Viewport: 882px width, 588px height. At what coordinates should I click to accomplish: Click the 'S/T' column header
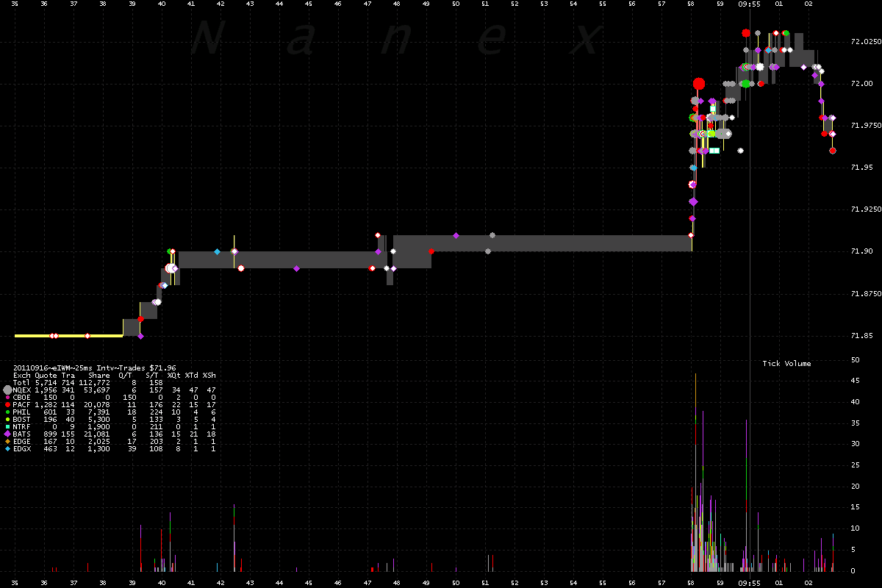pos(151,375)
